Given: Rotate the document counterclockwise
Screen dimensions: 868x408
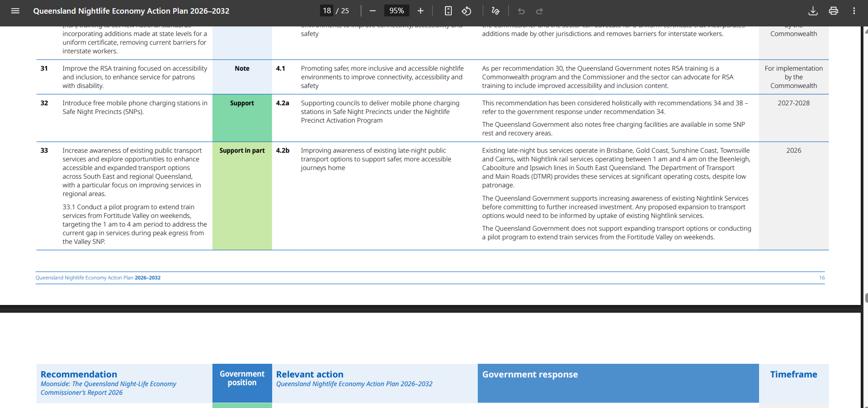Looking at the screenshot, I should (466, 11).
